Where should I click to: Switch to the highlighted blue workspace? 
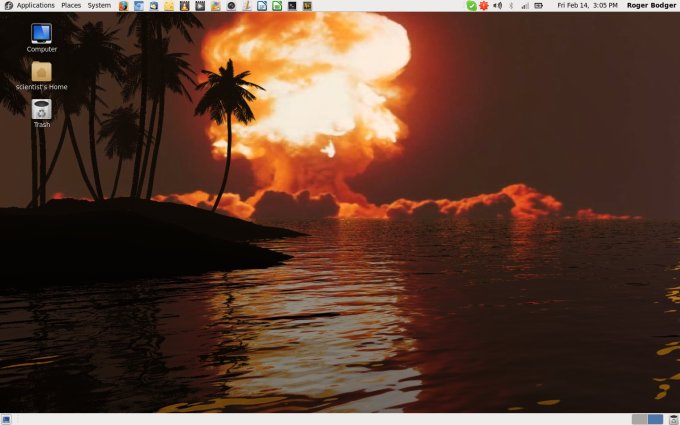click(655, 419)
